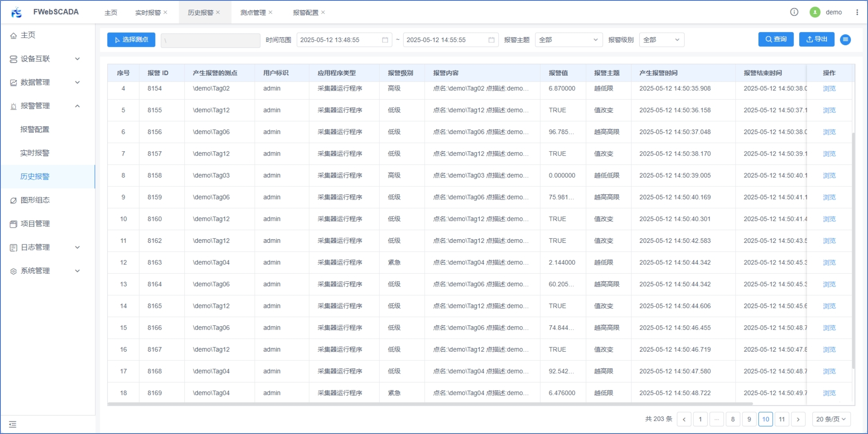The image size is (868, 434).
Task: Select 实时报警 in the sidebar
Action: pyautogui.click(x=35, y=153)
